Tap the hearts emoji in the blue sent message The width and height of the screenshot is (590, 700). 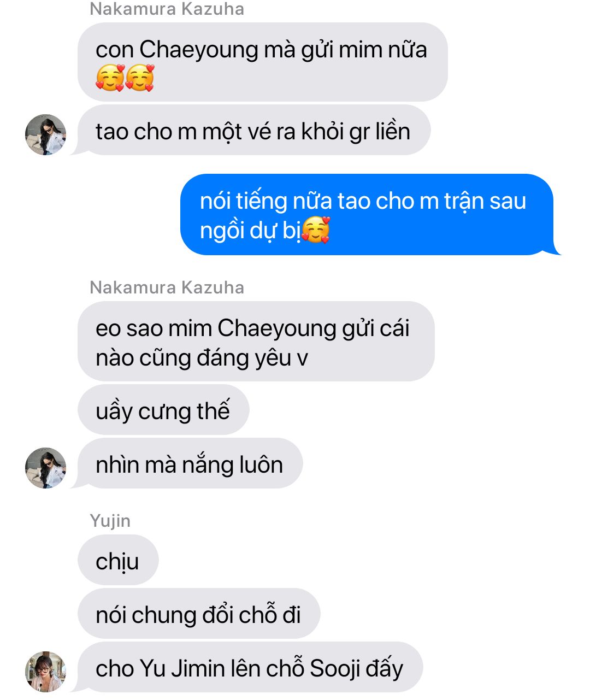pos(316,230)
